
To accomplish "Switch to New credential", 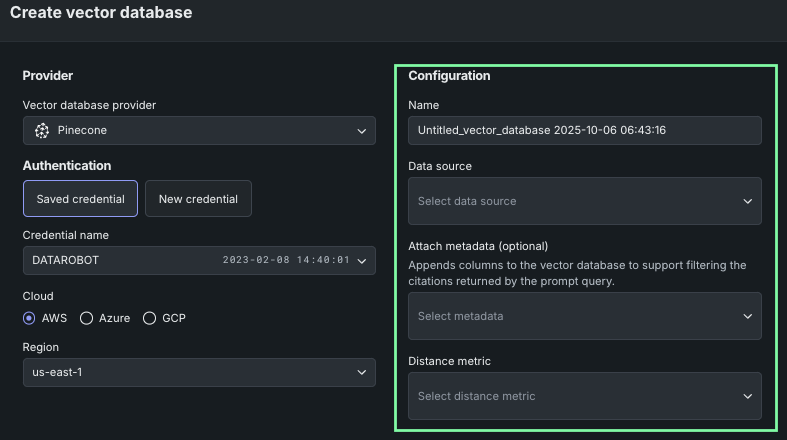I will pos(198,199).
